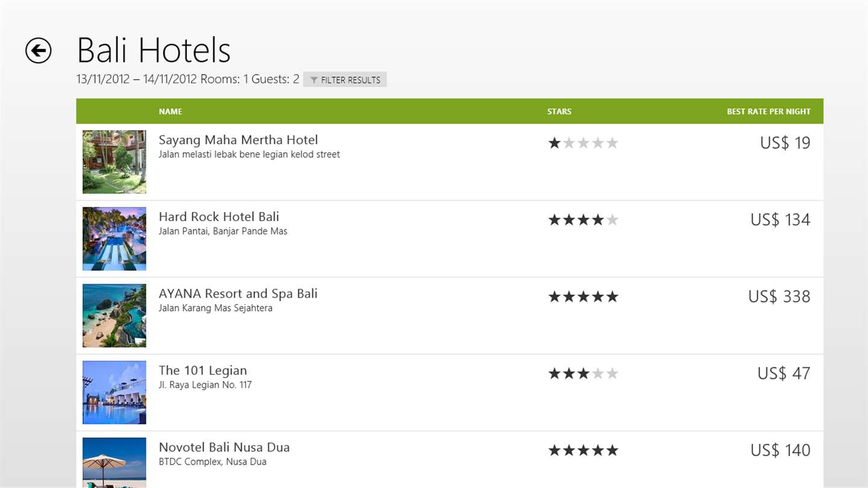Open The 101 Legian thumbnail image
The width and height of the screenshot is (868, 488).
[115, 392]
